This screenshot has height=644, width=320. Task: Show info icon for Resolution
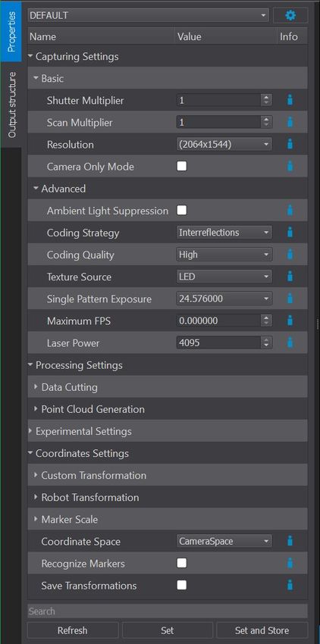(290, 144)
